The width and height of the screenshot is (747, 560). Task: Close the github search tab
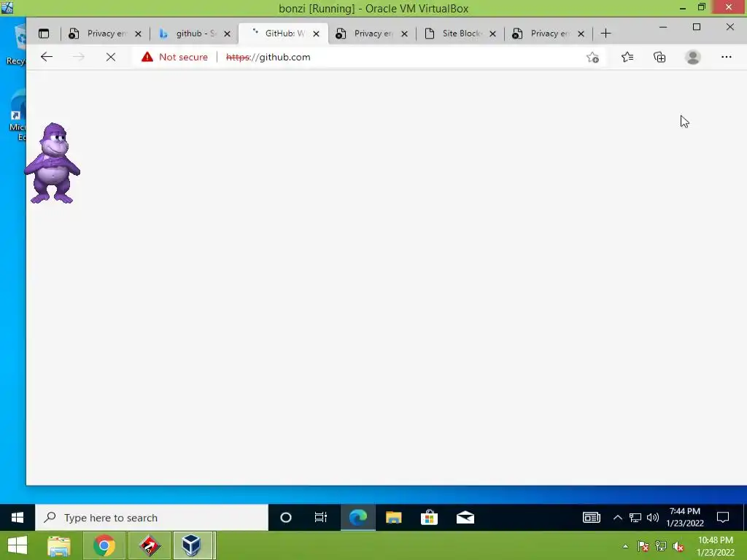(228, 34)
